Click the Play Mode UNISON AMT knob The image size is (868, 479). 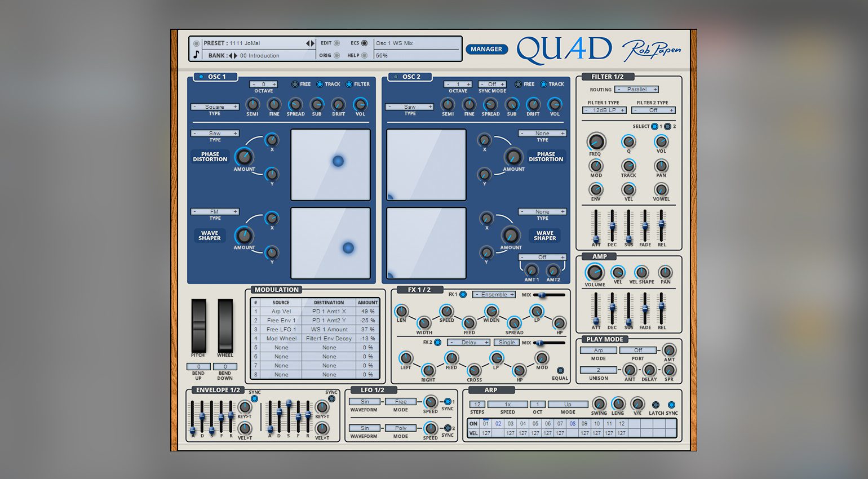[x=630, y=370]
